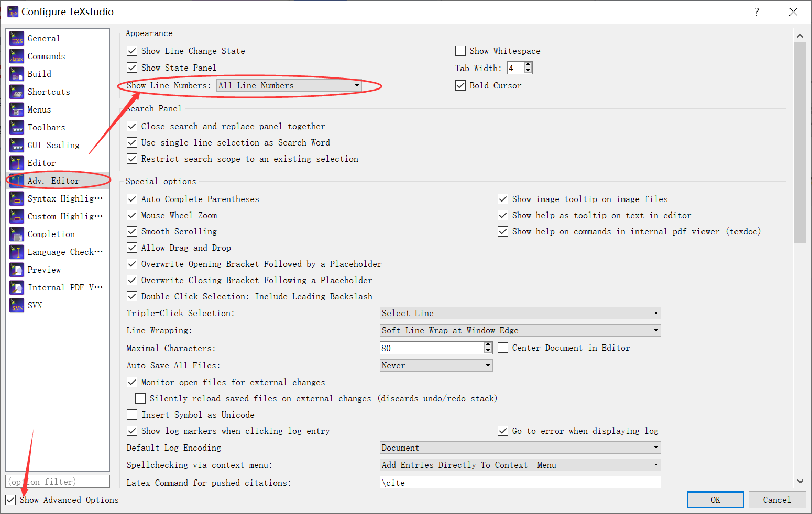Open Auto Save All Files dropdown
The image size is (812, 514).
point(436,365)
